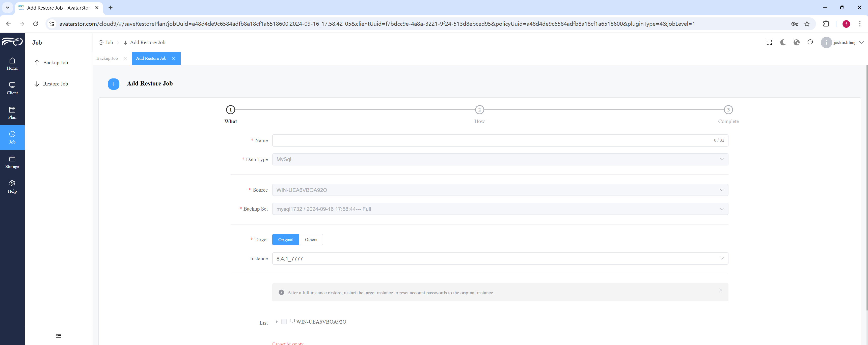
Task: Click the Name input field
Action: pyautogui.click(x=500, y=140)
